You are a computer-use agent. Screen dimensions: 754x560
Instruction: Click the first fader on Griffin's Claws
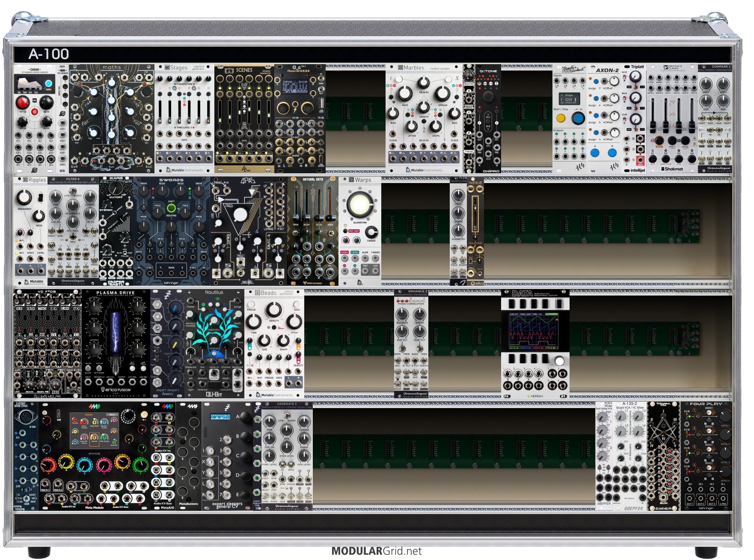click(x=653, y=116)
